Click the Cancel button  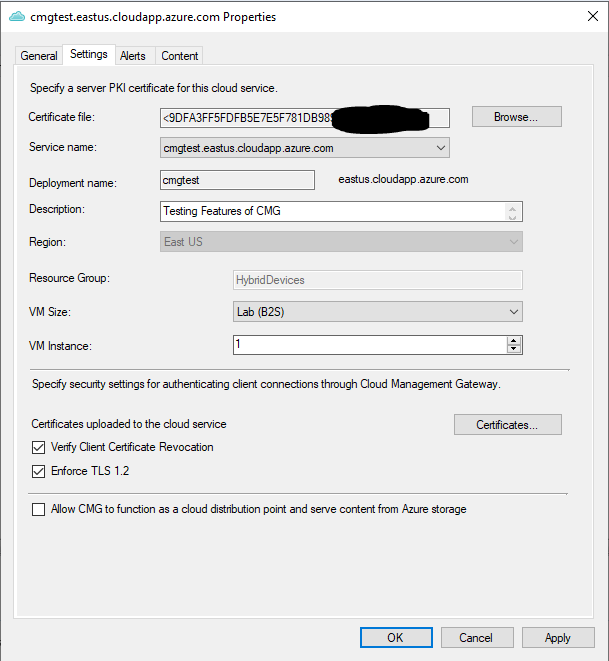(477, 637)
